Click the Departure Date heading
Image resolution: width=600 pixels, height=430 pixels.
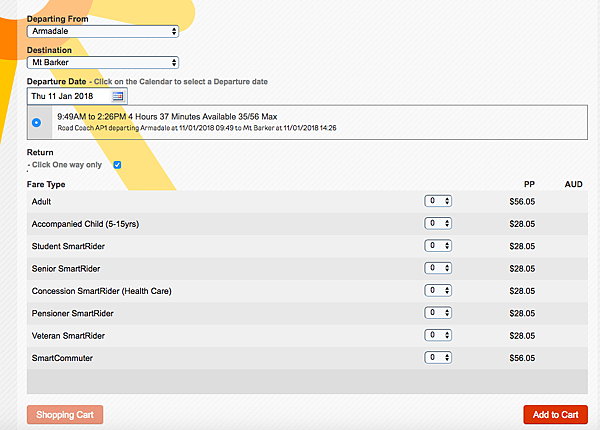coord(57,81)
